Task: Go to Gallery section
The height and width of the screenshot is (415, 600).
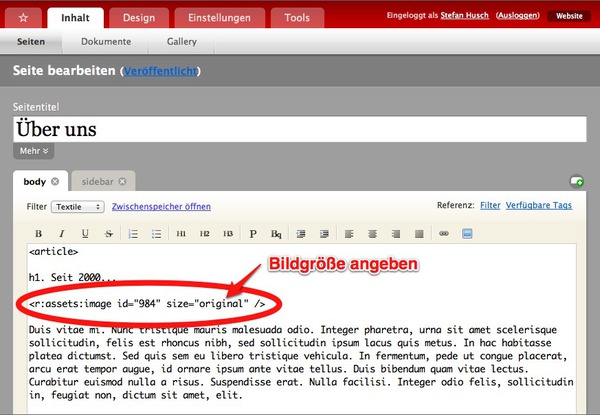Action: (182, 41)
